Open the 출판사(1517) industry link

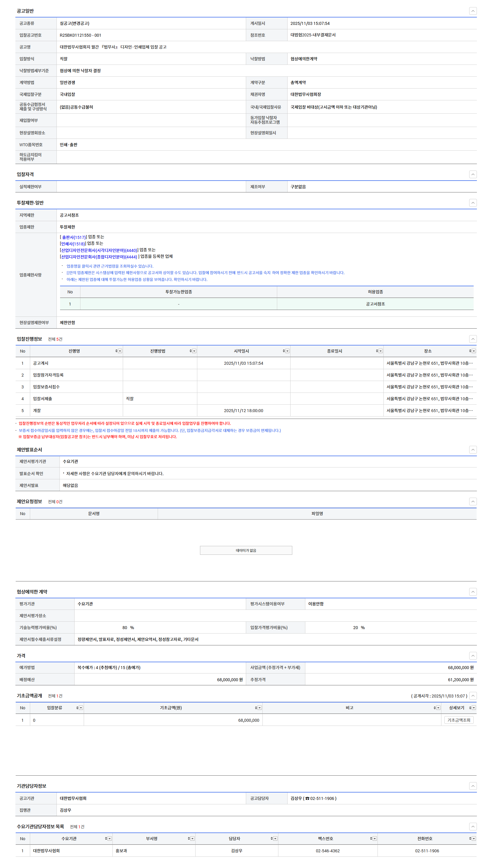click(x=73, y=237)
